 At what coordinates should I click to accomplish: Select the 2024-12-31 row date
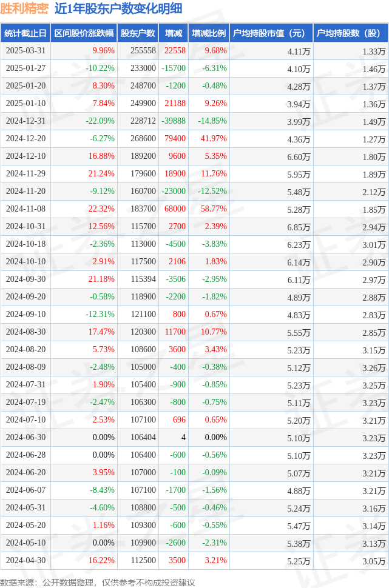tap(25, 121)
